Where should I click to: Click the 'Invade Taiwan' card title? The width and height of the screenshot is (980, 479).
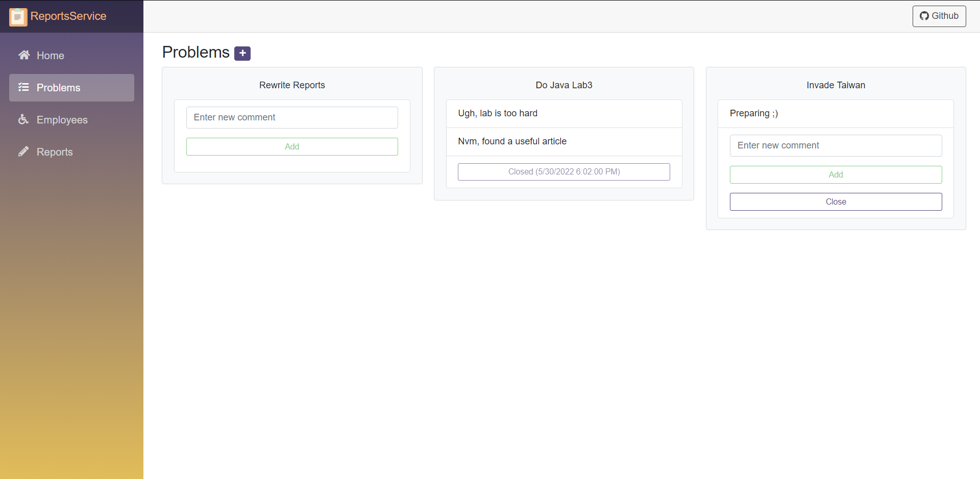coord(836,85)
